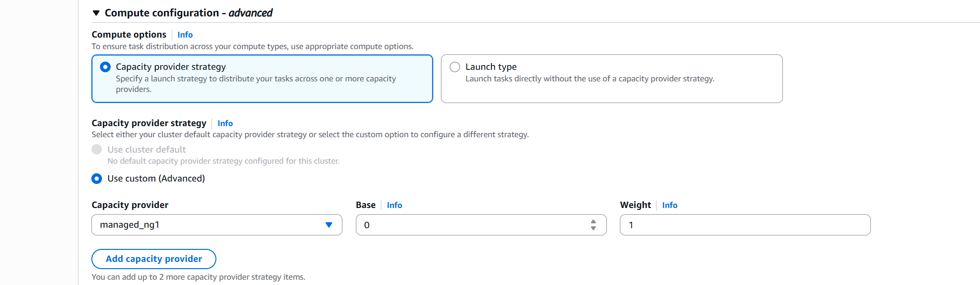Open the Info link next to Weight
Viewport: 980px width, 285px height.
670,205
